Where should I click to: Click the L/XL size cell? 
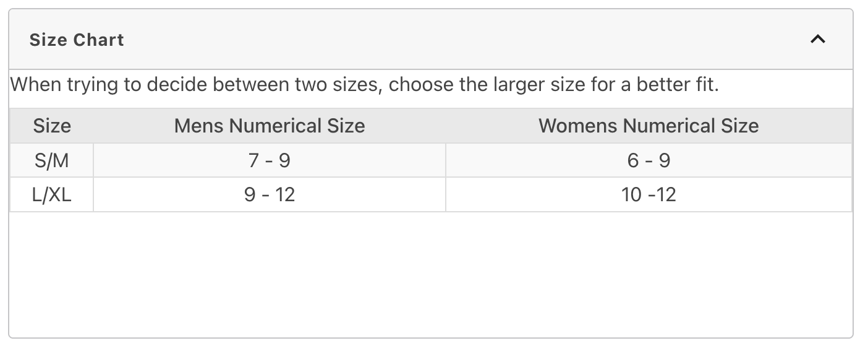click(52, 195)
